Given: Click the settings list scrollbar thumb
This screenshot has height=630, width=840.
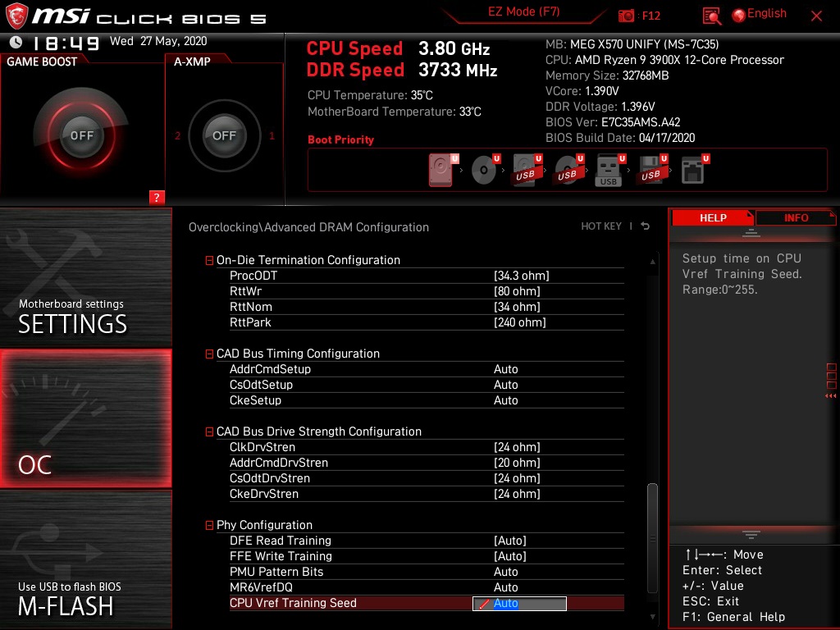Looking at the screenshot, I should coord(652,537).
